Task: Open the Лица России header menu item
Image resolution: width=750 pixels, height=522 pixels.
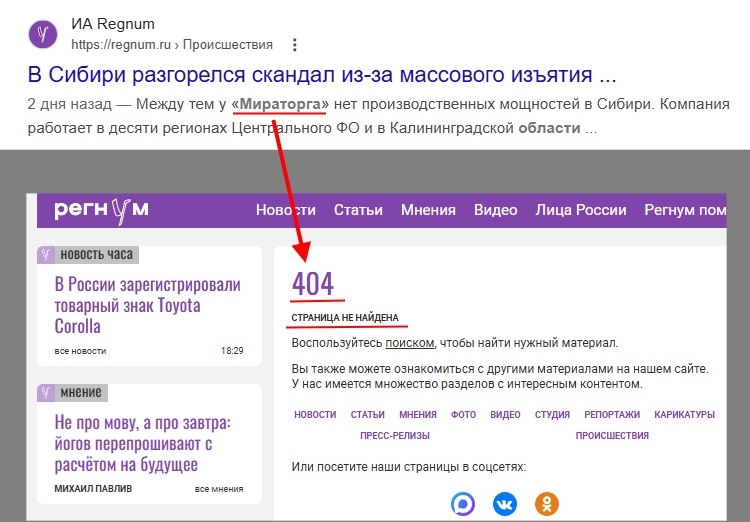Action: click(581, 210)
